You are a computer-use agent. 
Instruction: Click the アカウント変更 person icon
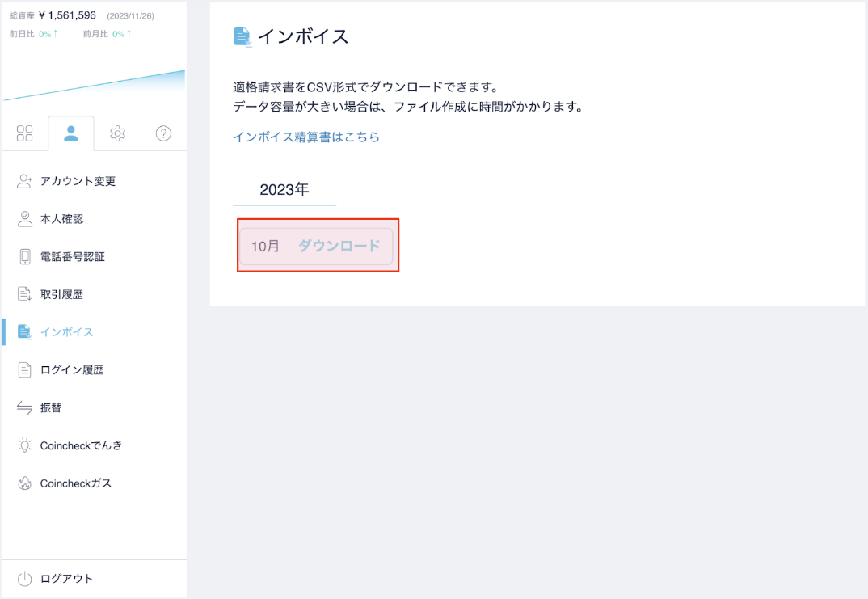pos(25,181)
